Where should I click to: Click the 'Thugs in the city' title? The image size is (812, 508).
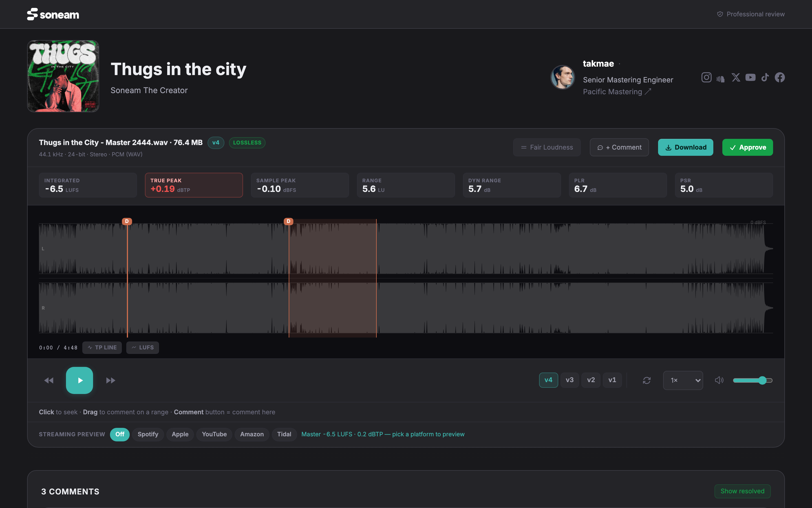178,69
